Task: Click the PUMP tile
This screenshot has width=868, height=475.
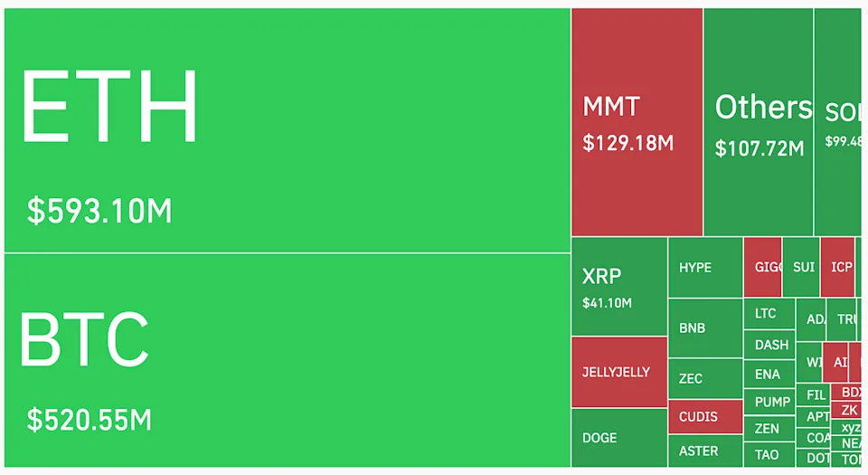Action: 769,402
